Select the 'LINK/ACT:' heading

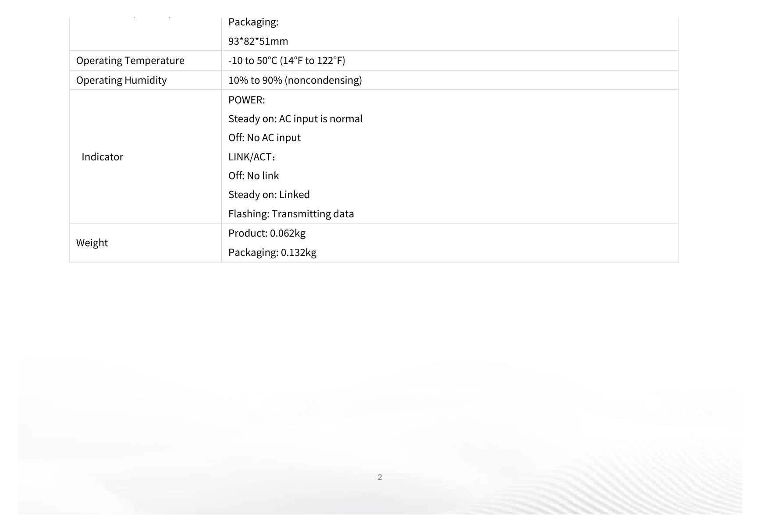click(x=252, y=157)
